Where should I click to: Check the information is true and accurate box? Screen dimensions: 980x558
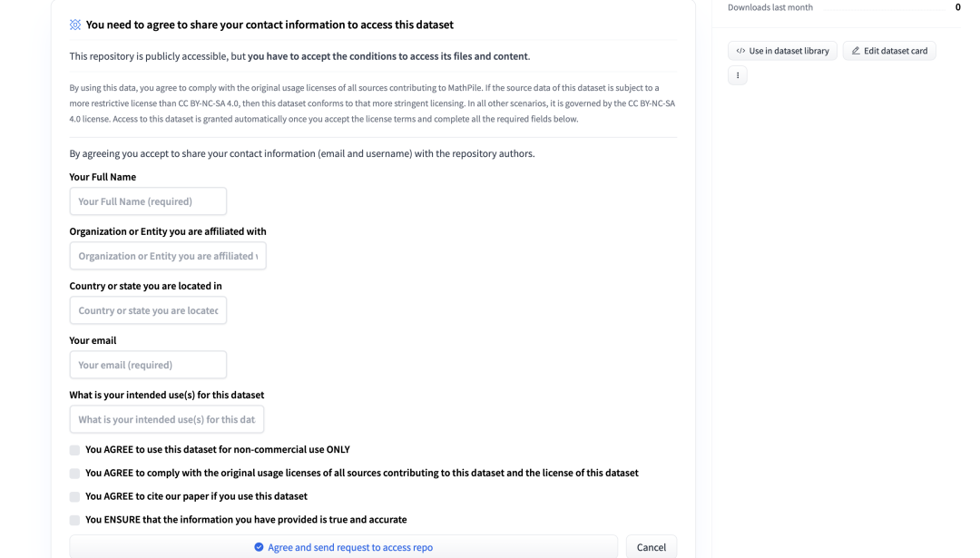coord(74,521)
